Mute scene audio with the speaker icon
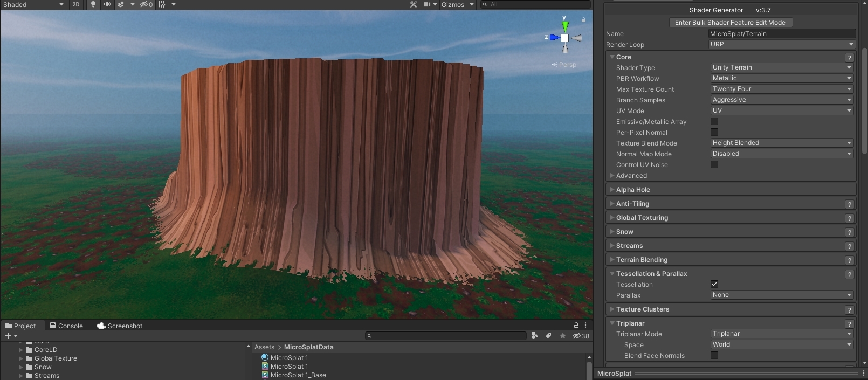The image size is (868, 380). coord(107,4)
